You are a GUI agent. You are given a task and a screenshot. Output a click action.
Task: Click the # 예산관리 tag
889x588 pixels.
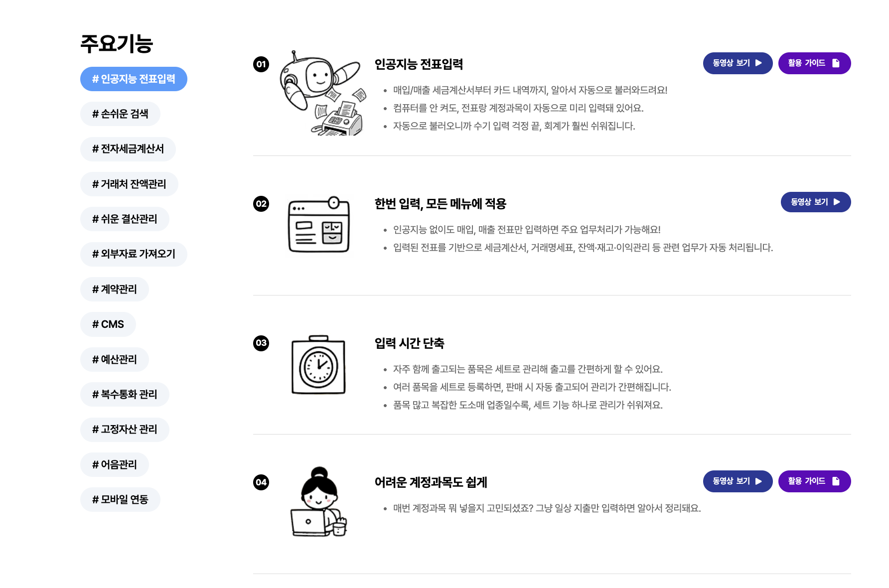pyautogui.click(x=115, y=359)
